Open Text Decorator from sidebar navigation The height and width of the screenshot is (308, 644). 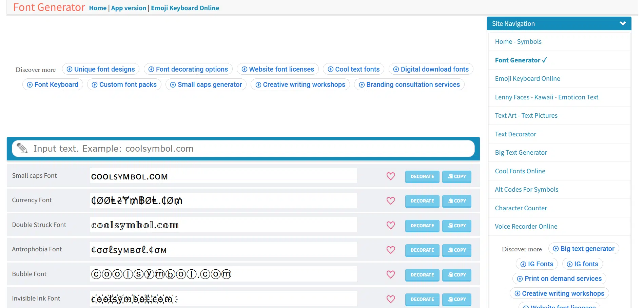[515, 134]
